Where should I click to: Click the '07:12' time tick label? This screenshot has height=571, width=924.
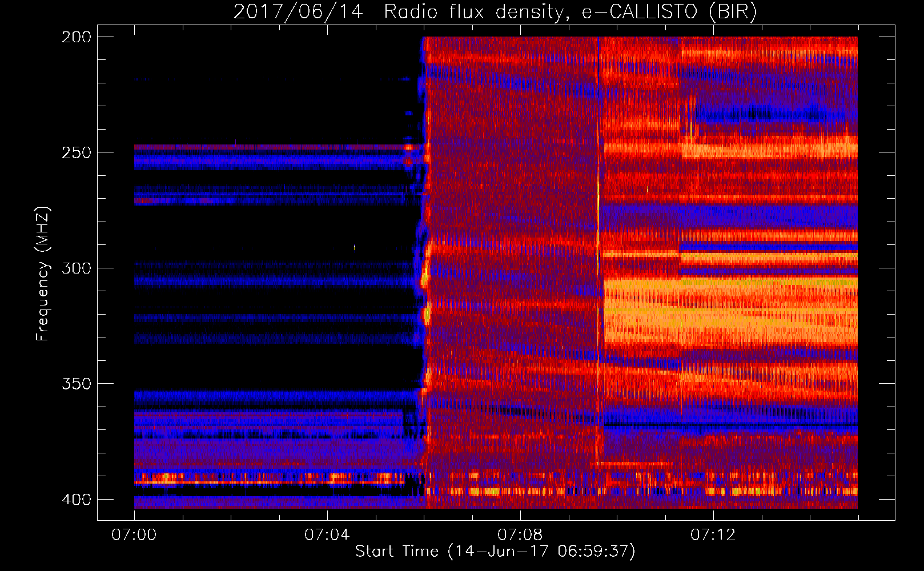[713, 535]
